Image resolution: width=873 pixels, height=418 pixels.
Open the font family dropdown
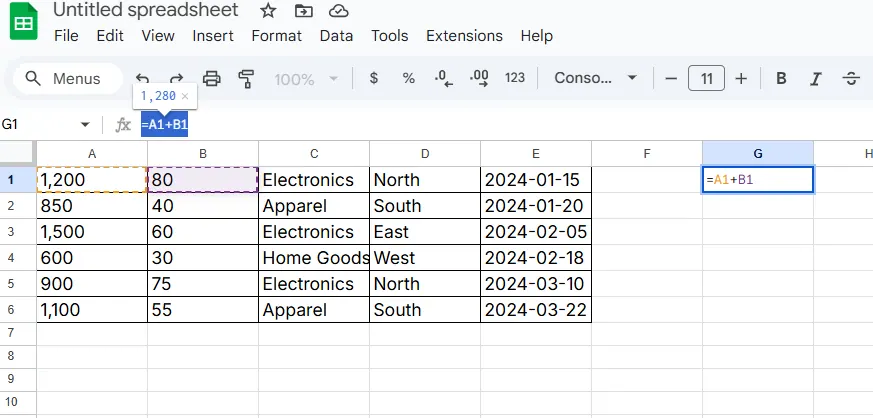pos(596,78)
